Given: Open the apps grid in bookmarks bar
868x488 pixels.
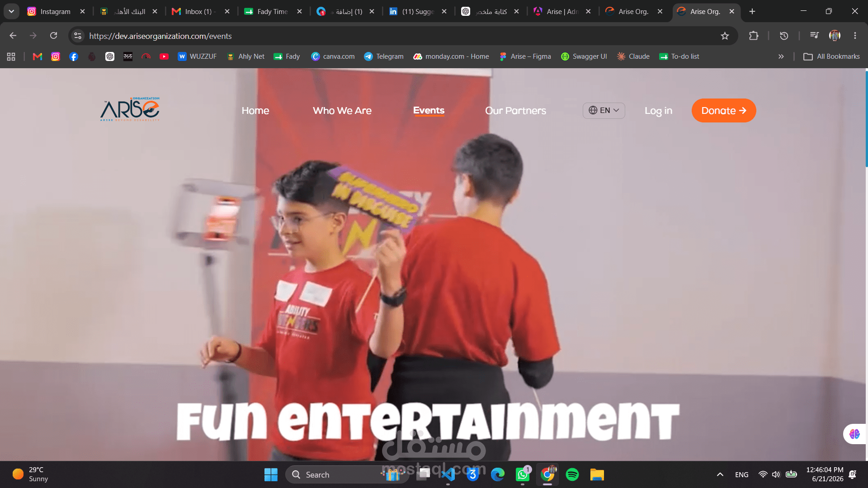Looking at the screenshot, I should click(x=11, y=56).
